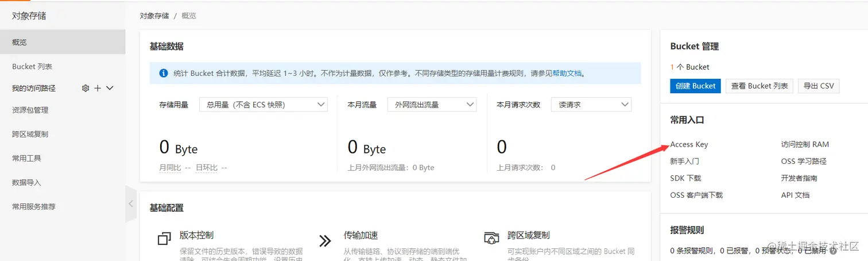Open the 开发者指南 link

[799, 178]
